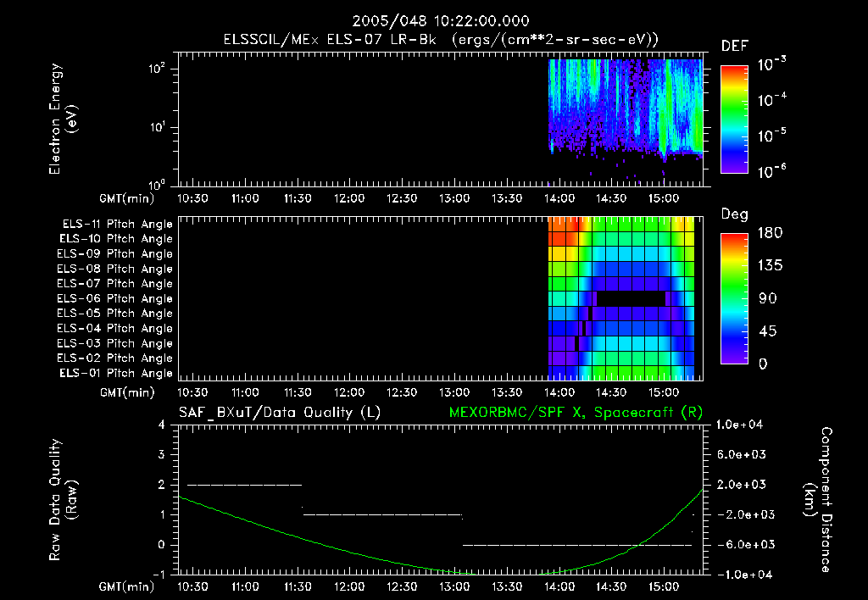868x600 pixels.
Task: Select the ELS-03 Pitch Angle row label
Action: 114,344
